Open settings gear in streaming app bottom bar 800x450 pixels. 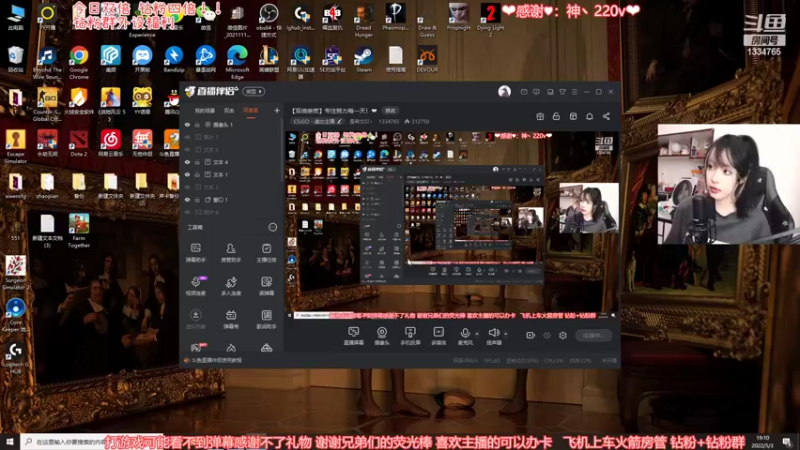pyautogui.click(x=563, y=335)
